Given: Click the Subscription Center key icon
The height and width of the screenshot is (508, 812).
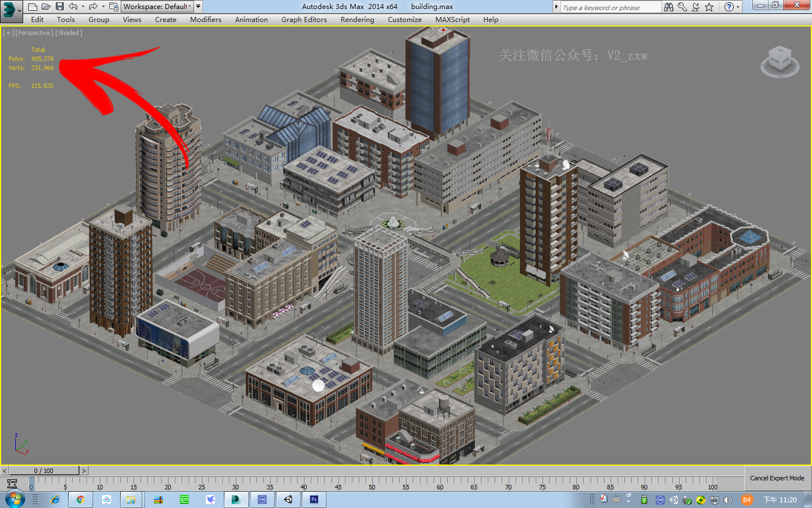Looking at the screenshot, I should pos(682,7).
